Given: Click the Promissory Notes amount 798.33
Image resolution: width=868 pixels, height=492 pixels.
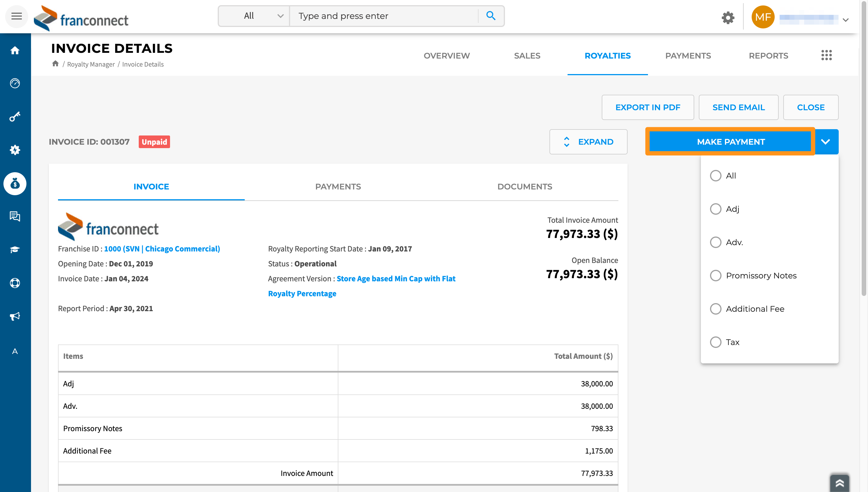Looking at the screenshot, I should 602,428.
